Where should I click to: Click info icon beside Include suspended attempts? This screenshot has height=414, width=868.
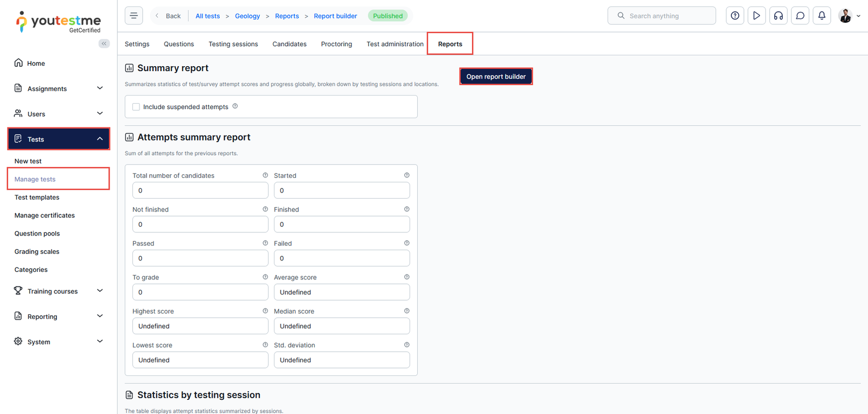[235, 106]
